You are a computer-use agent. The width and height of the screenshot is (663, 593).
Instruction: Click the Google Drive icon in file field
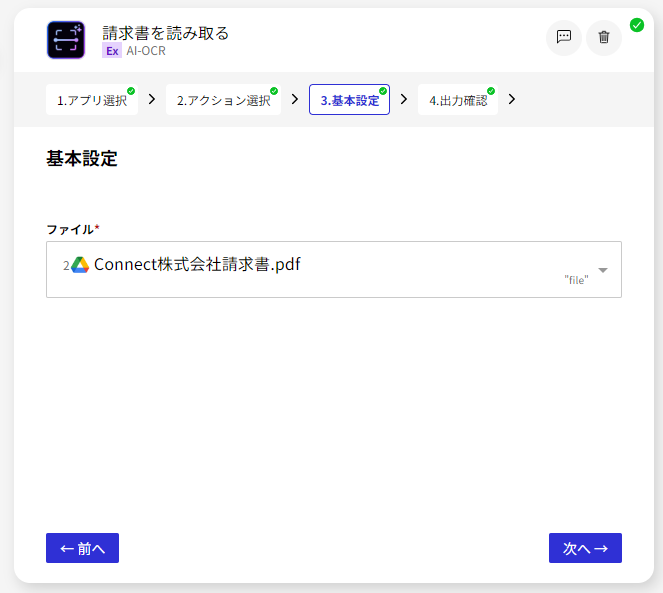pyautogui.click(x=80, y=265)
